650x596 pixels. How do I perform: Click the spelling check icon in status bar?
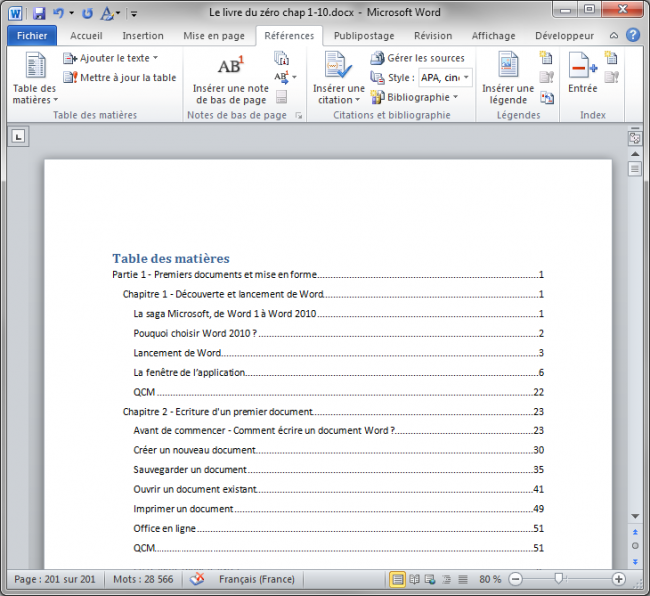(x=197, y=579)
